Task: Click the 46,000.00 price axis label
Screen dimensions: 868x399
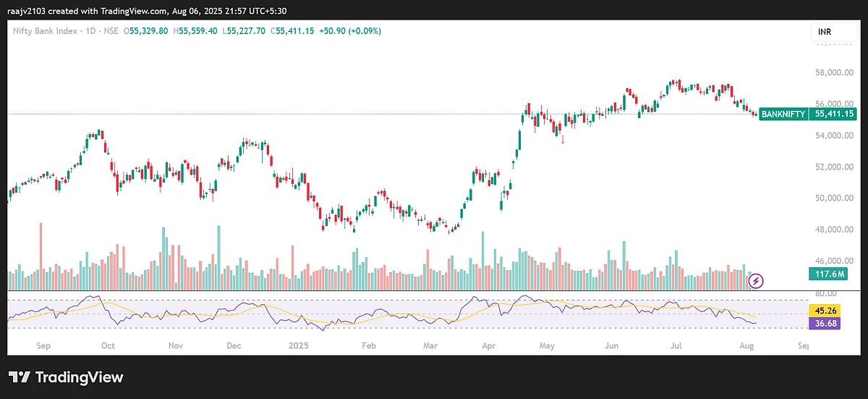Action: click(x=834, y=261)
